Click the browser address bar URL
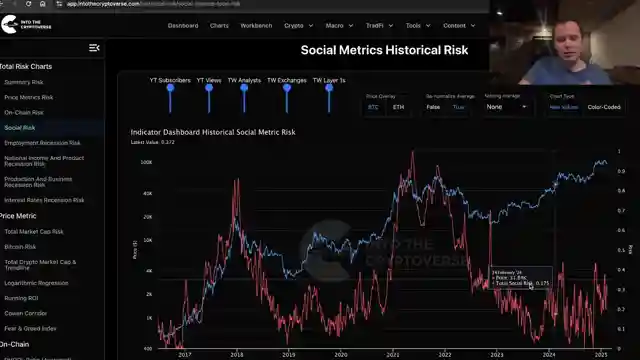The height and width of the screenshot is (360, 640). coord(153,4)
